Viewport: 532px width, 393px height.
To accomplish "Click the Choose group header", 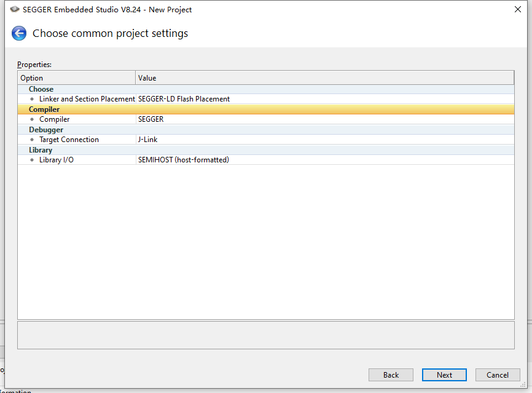I will pyautogui.click(x=41, y=89).
